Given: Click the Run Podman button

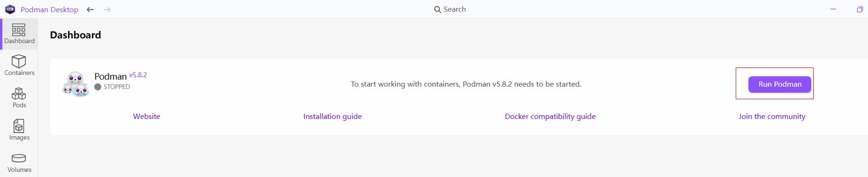Looking at the screenshot, I should pos(779,84).
